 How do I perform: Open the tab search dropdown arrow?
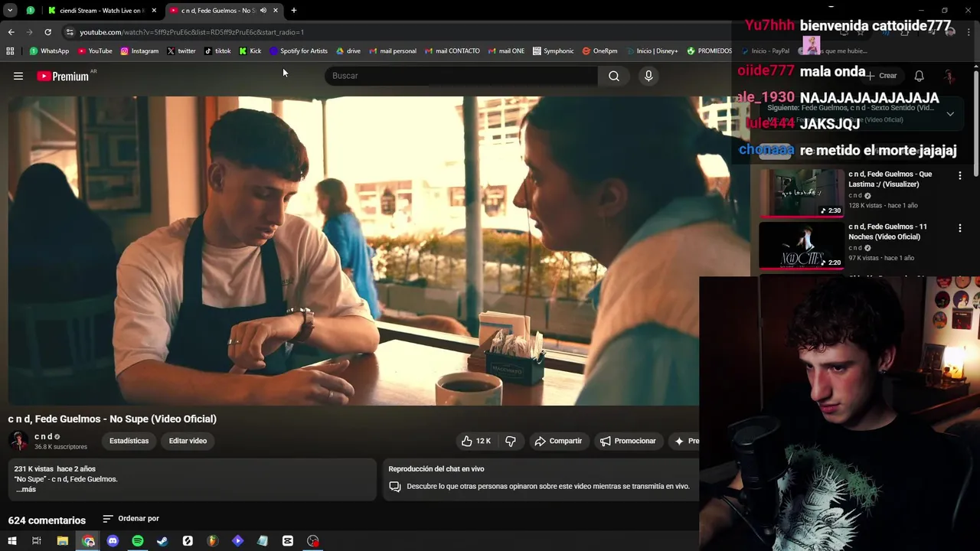(10, 11)
